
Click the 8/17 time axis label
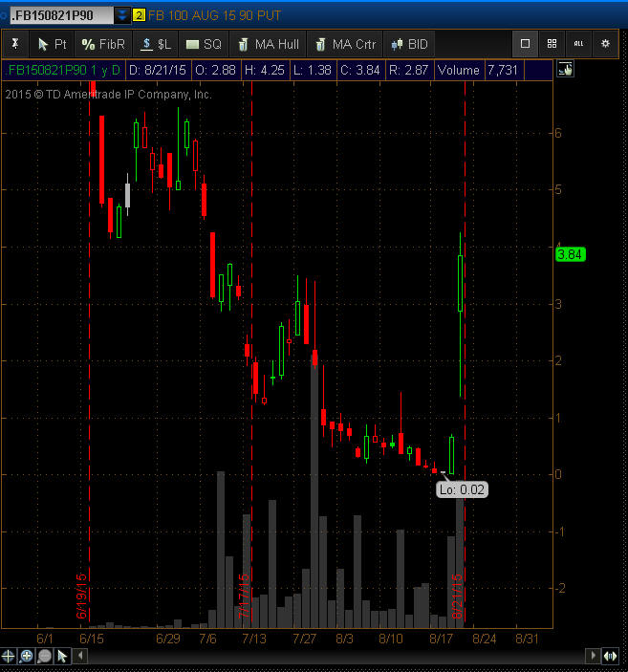pyautogui.click(x=441, y=639)
